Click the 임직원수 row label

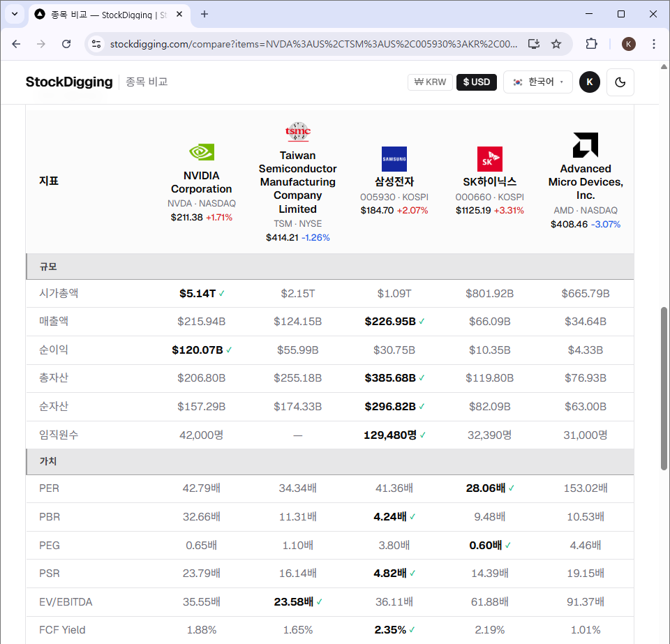click(59, 435)
